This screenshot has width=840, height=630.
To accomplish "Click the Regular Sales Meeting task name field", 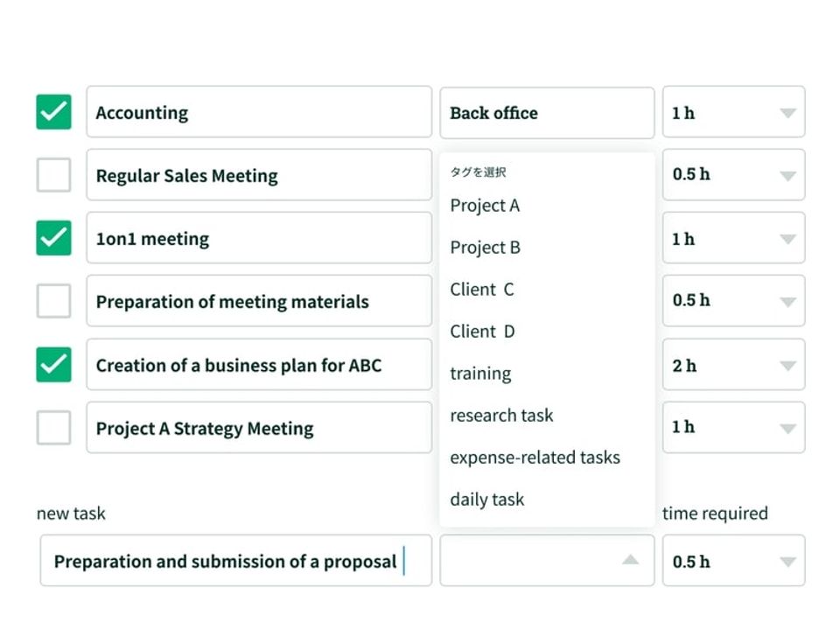I will coord(258,175).
